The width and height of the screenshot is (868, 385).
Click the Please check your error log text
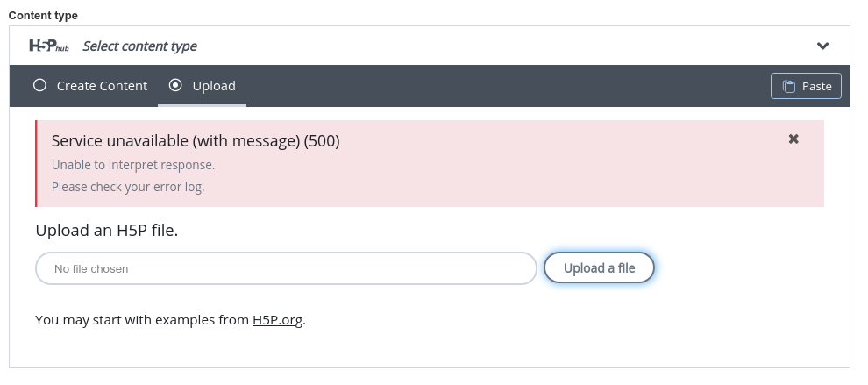click(128, 187)
